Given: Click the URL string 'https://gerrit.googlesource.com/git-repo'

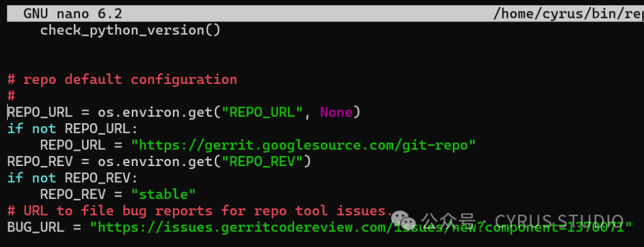Looking at the screenshot, I should [x=303, y=145].
